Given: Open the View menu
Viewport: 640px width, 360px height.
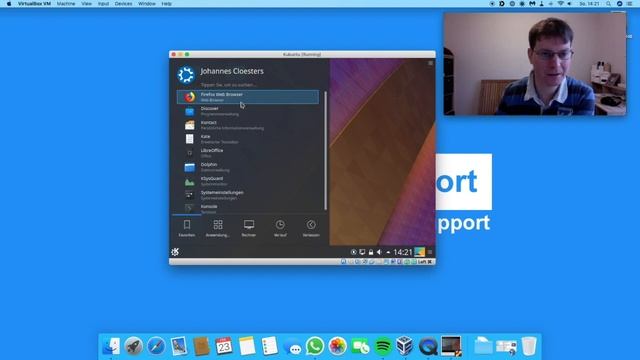Looking at the screenshot, I should click(x=87, y=4).
